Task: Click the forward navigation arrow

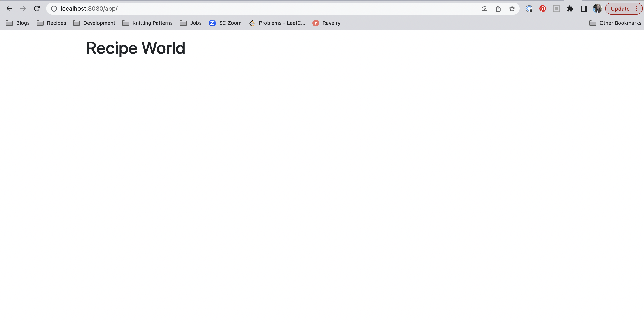Action: coord(23,9)
